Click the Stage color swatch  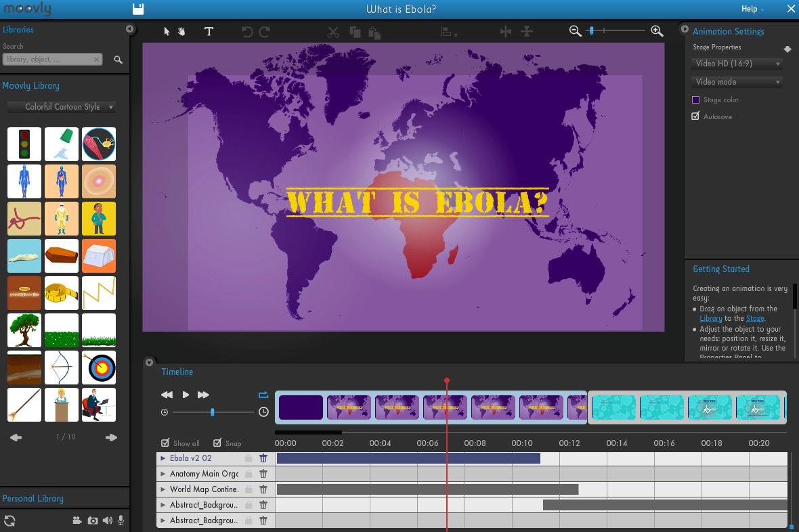coord(695,99)
